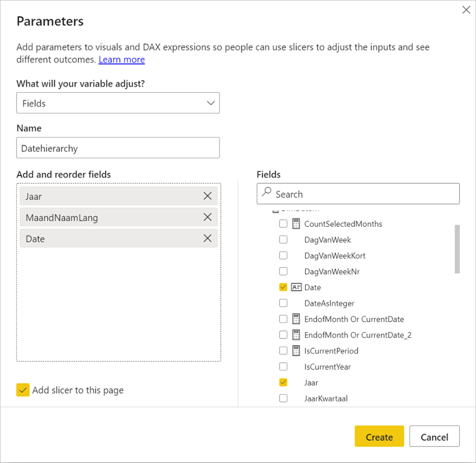Select the MaandNaamLang item in reorder list

[107, 217]
